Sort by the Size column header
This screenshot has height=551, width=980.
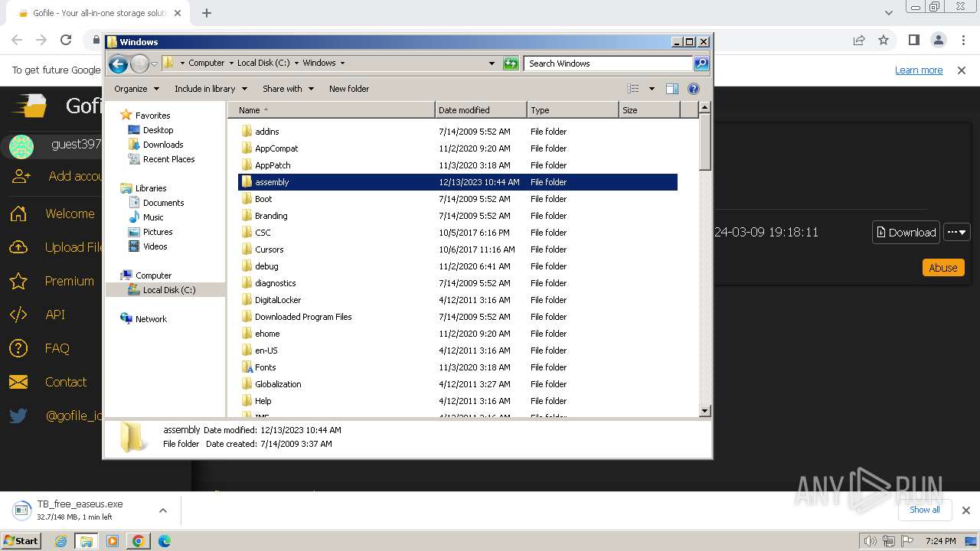point(649,110)
